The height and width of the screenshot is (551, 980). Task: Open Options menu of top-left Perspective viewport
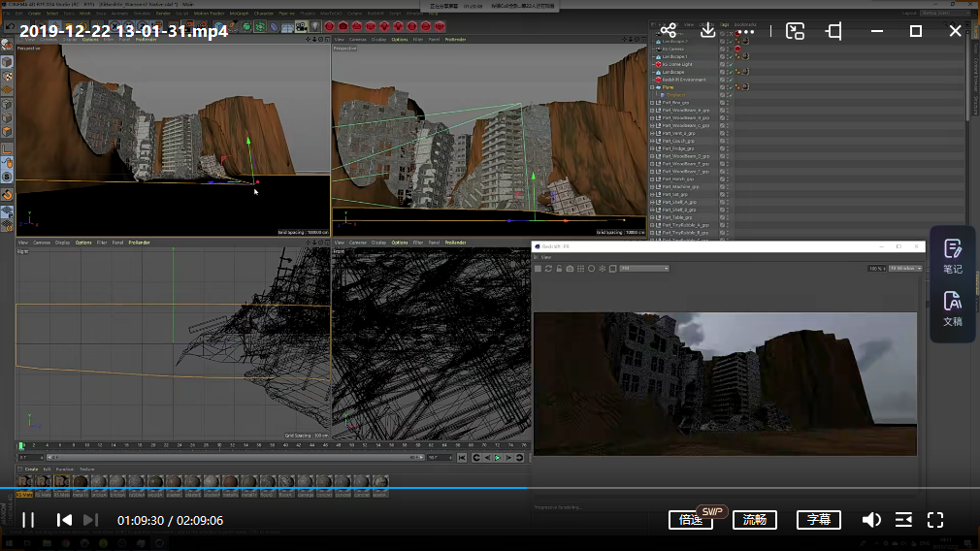pos(90,40)
